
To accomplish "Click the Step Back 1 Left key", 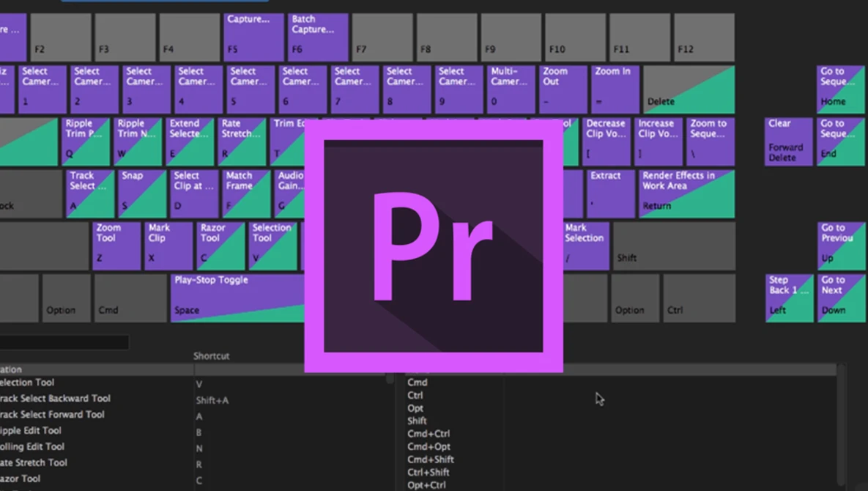I will (x=789, y=298).
